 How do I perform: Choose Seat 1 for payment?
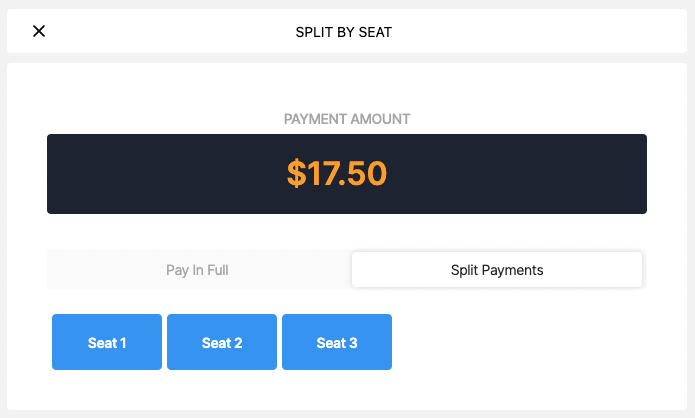pos(107,342)
